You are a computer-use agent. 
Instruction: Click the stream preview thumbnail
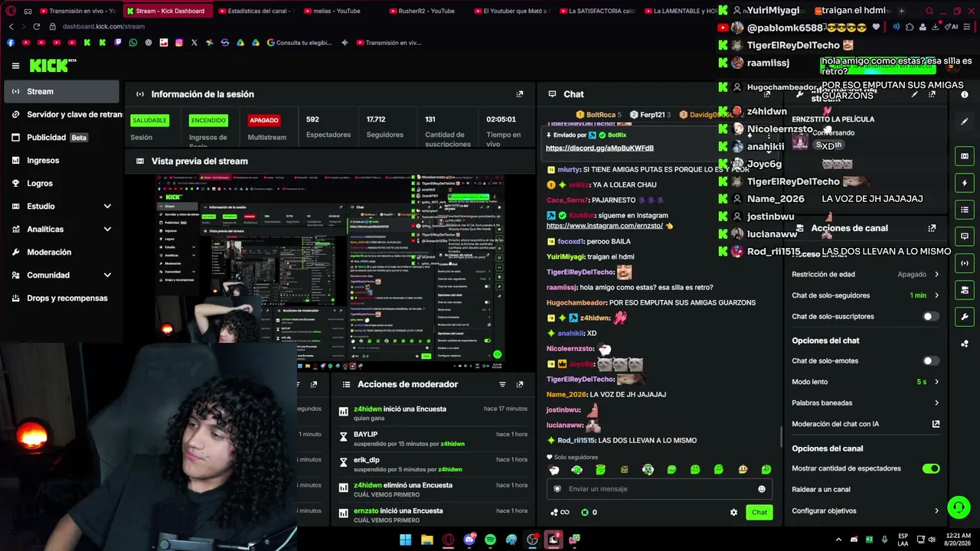(330, 272)
